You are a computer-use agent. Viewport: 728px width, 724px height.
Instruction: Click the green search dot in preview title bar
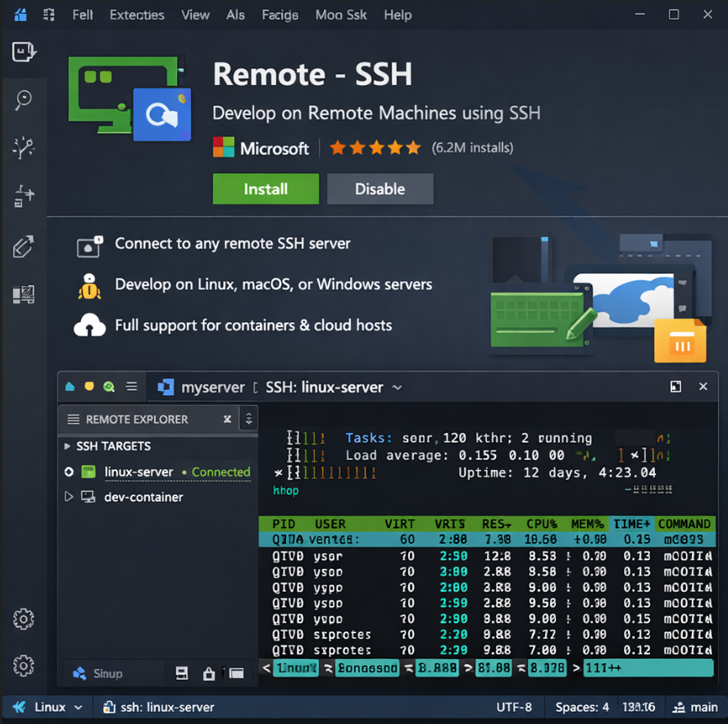click(109, 386)
